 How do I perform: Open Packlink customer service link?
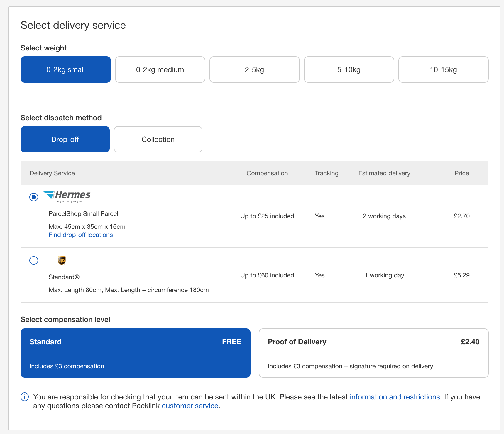coord(190,406)
